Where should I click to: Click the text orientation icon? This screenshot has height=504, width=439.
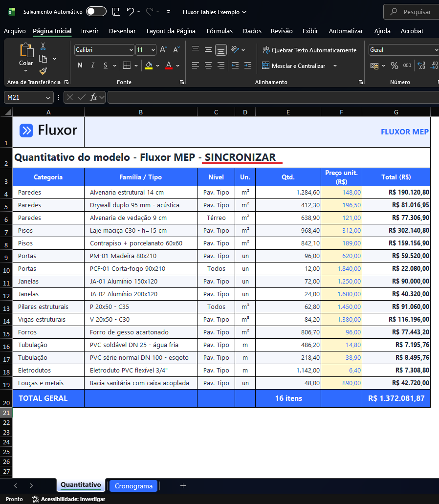tap(235, 49)
